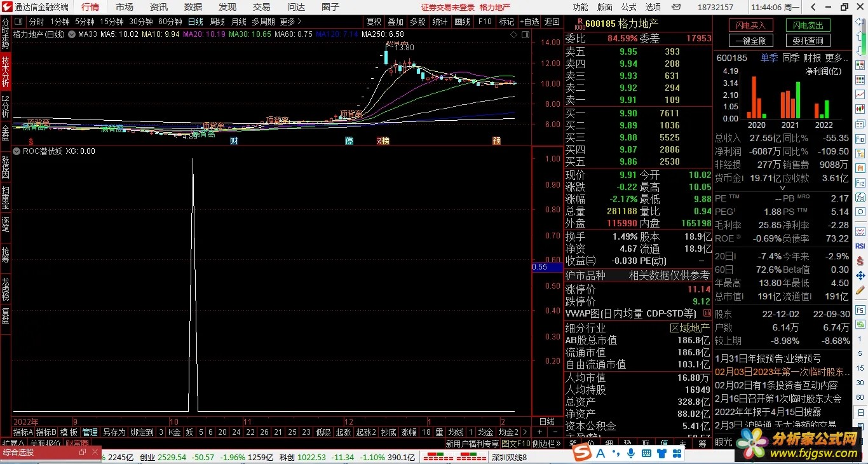Click the 预 marker on the price chart

496,140
